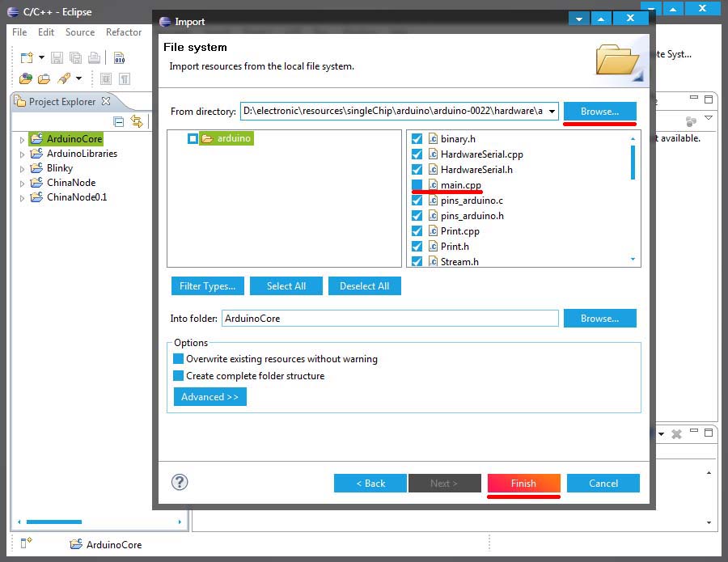This screenshot has width=728, height=562.
Task: Click the Project Explorer tab label
Action: click(62, 102)
